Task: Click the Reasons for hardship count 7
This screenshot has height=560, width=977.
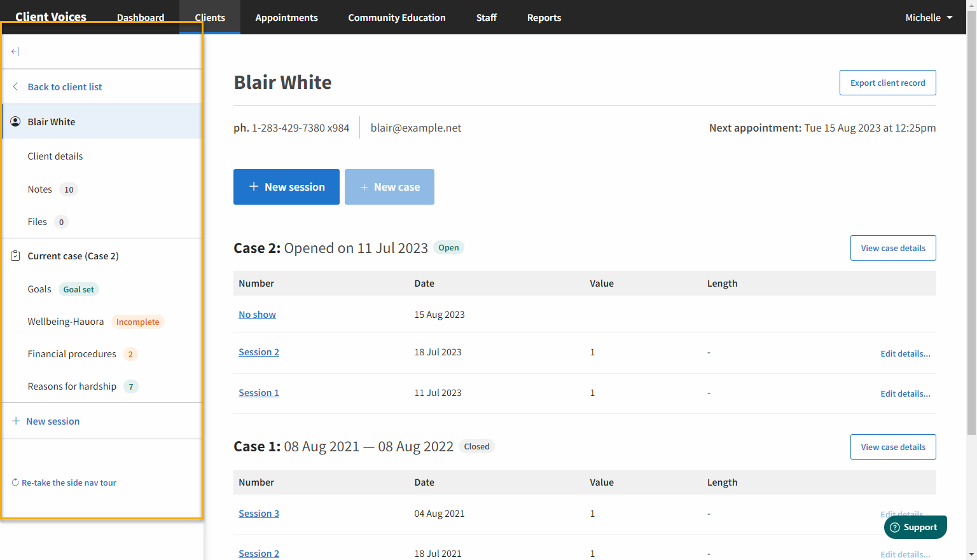Action: pos(131,386)
